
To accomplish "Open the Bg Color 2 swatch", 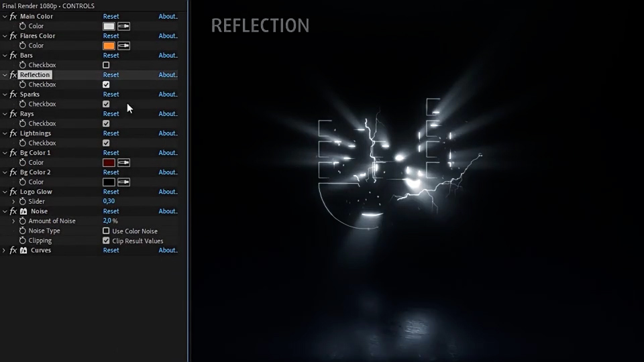I will pyautogui.click(x=109, y=182).
